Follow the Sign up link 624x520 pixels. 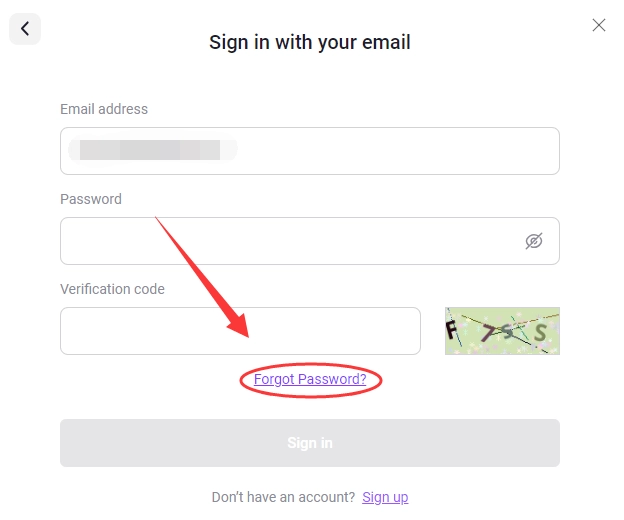[385, 497]
